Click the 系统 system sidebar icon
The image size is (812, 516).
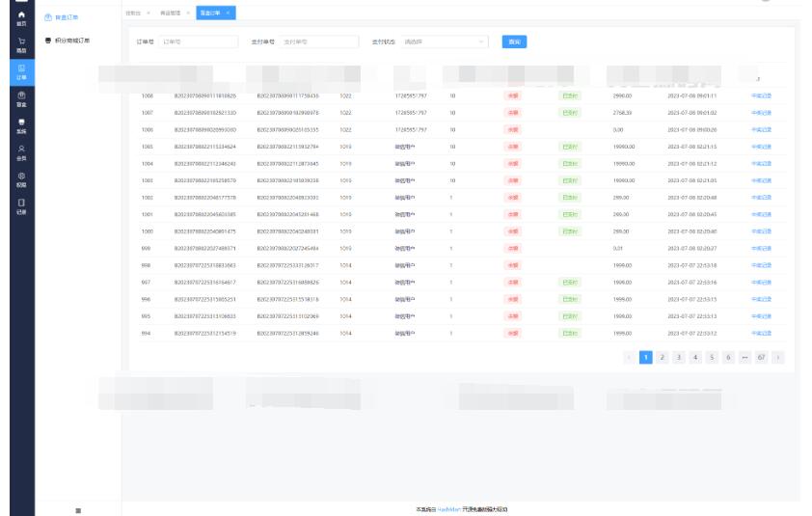(x=21, y=124)
